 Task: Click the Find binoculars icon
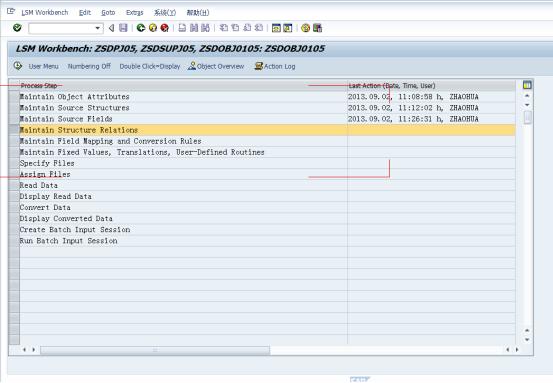pyautogui.click(x=194, y=28)
